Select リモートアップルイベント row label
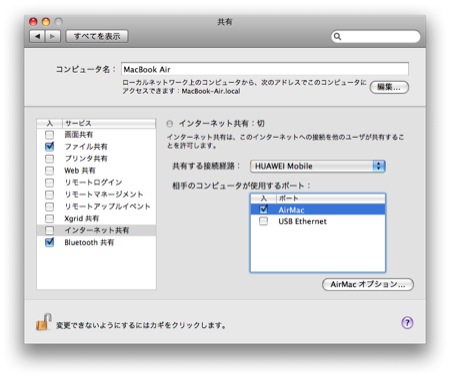 [x=107, y=207]
